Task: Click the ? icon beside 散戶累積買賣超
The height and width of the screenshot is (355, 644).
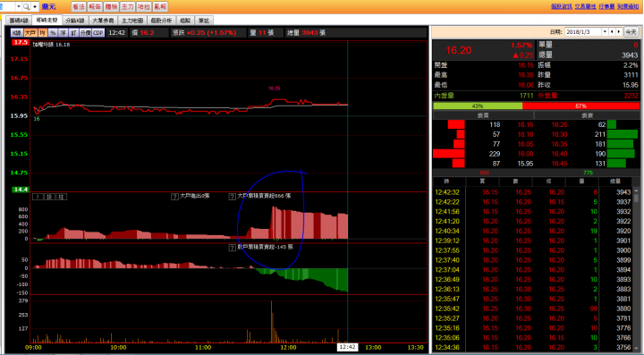Action: pos(232,248)
